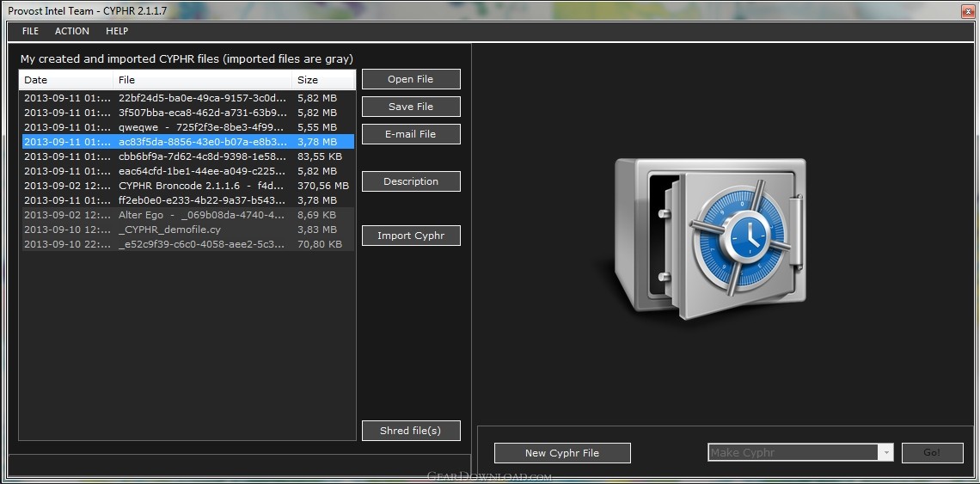Select file cbb6bf9a-7d62-4c8d-9398-1e58
Viewport: 980px width, 484px height.
point(188,156)
